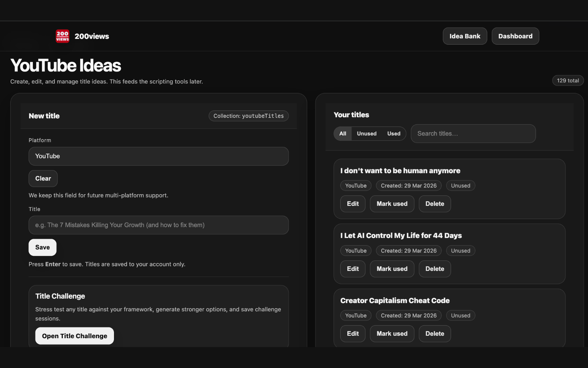Mark 'I don't want to be human anymore' as used

point(392,204)
